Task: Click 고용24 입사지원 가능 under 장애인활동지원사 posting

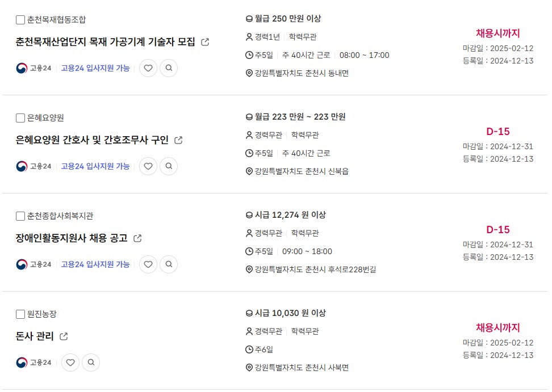Action: pyautogui.click(x=95, y=264)
